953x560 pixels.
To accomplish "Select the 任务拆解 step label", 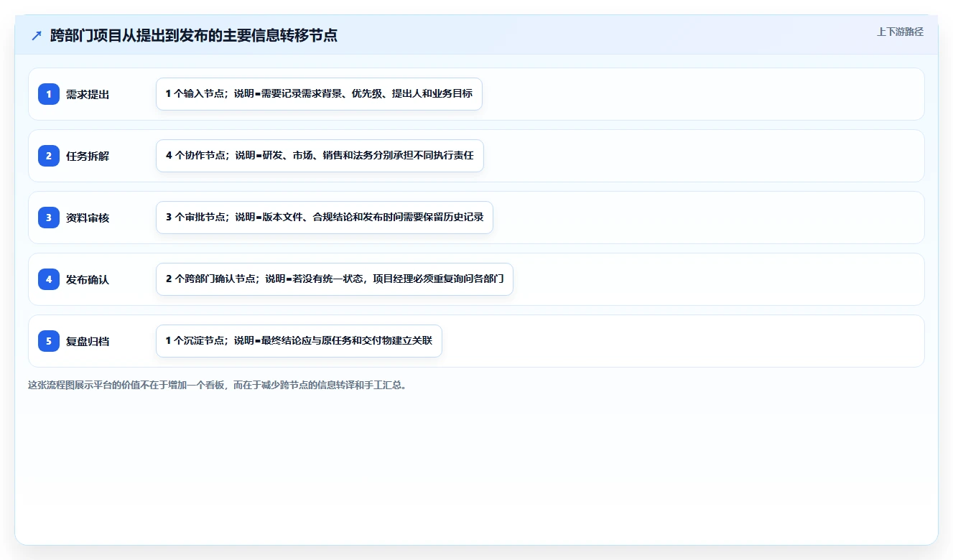I will 88,156.
